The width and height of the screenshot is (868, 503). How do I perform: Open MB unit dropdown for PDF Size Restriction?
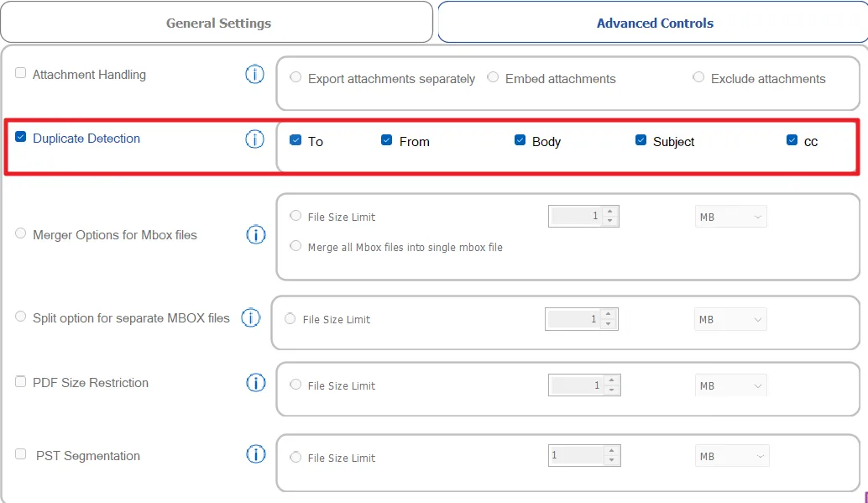pos(730,385)
